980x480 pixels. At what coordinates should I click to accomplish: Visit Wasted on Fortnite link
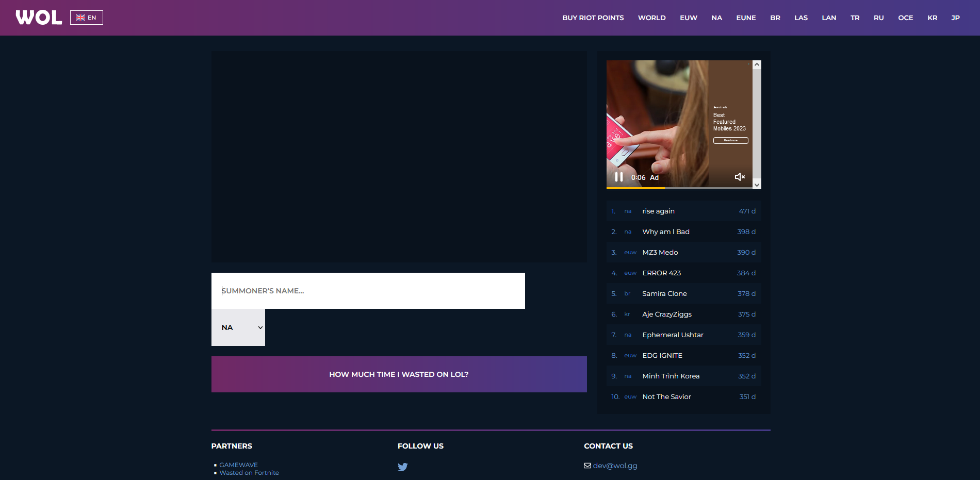pos(249,473)
